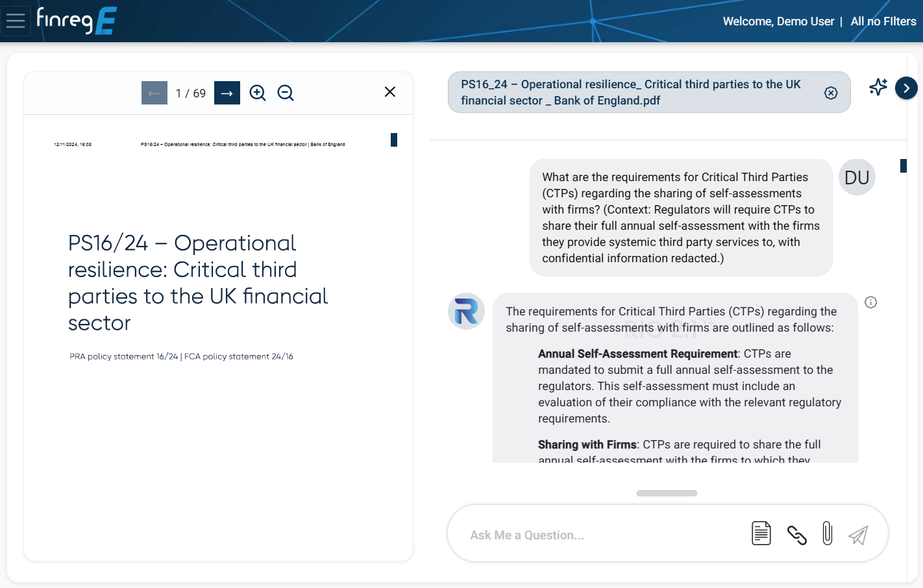Click the AI sparkle icon
The height and width of the screenshot is (588, 923).
878,87
